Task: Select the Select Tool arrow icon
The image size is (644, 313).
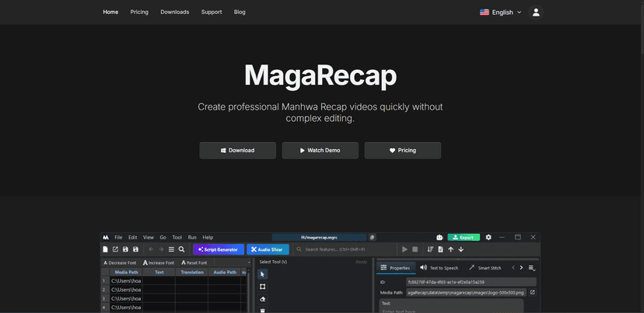Action: point(263,274)
